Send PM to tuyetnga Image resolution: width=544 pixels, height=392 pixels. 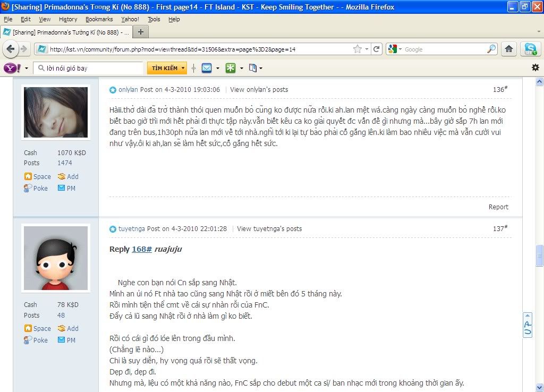click(66, 340)
